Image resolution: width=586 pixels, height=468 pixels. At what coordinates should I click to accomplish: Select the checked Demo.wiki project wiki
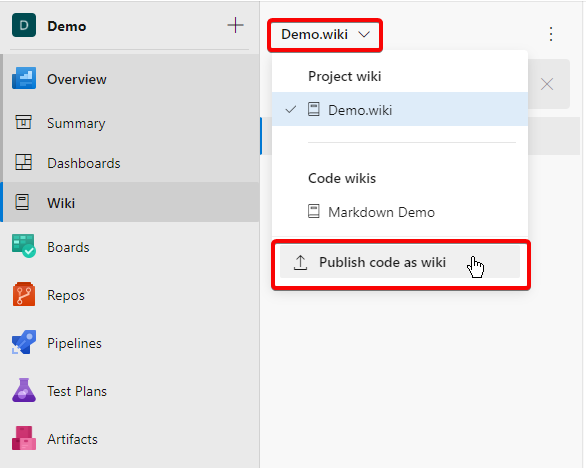400,110
